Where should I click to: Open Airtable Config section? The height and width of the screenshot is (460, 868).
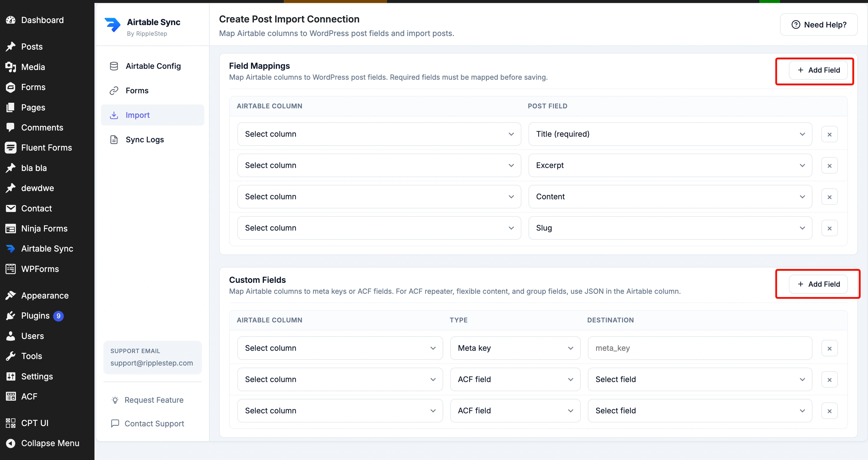[x=152, y=66]
